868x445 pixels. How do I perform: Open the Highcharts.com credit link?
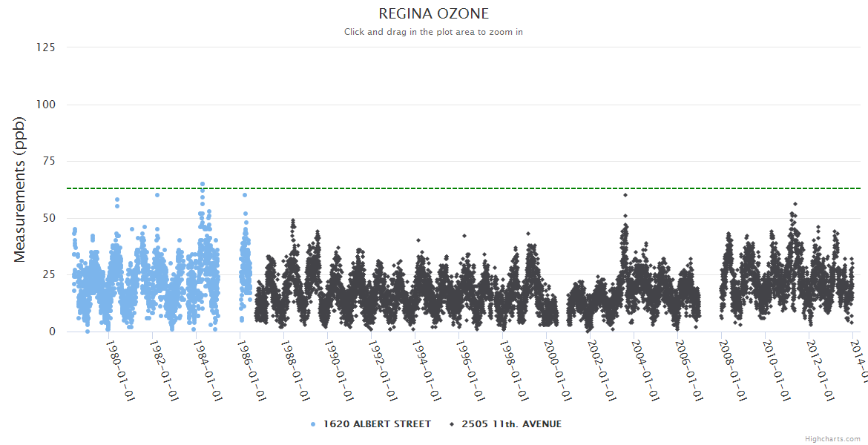832,438
